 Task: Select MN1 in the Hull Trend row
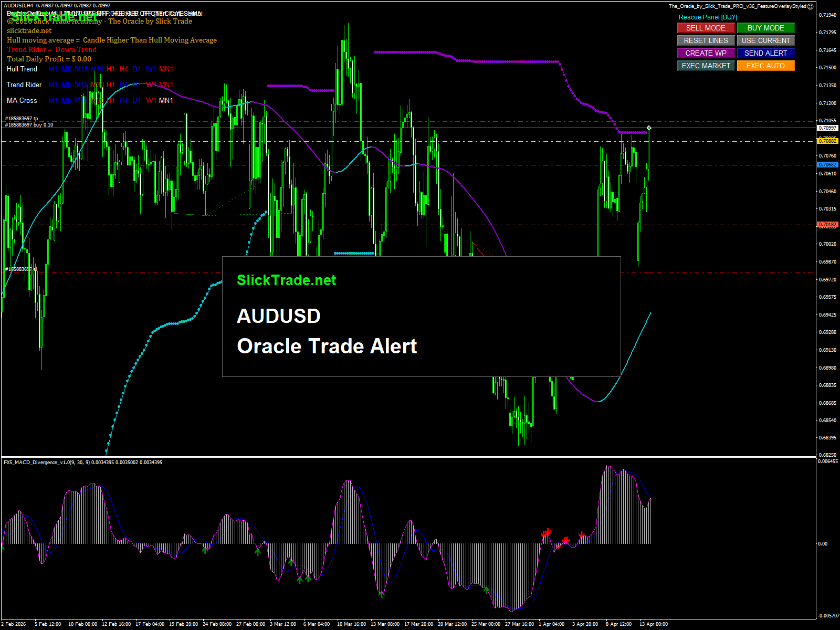click(166, 69)
